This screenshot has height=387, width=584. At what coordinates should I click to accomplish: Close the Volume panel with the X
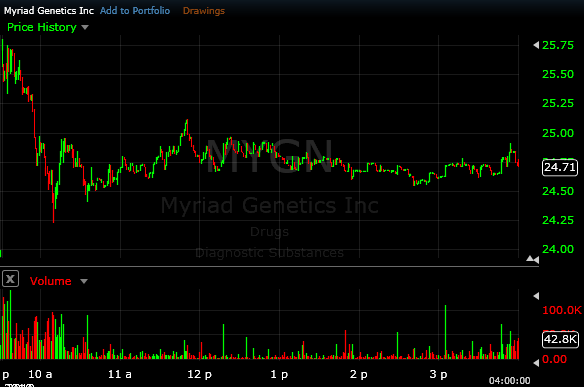pyautogui.click(x=10, y=279)
